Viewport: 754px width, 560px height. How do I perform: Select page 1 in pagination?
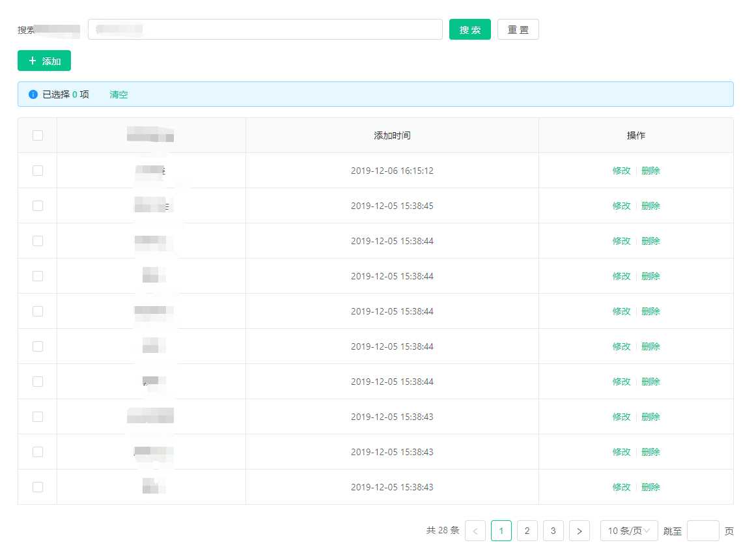click(x=501, y=531)
